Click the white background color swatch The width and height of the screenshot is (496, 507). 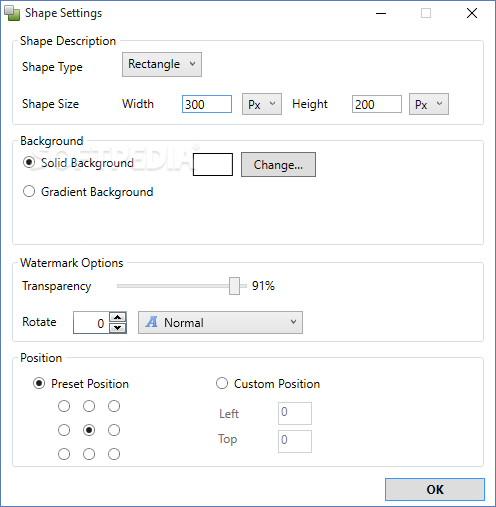[213, 164]
